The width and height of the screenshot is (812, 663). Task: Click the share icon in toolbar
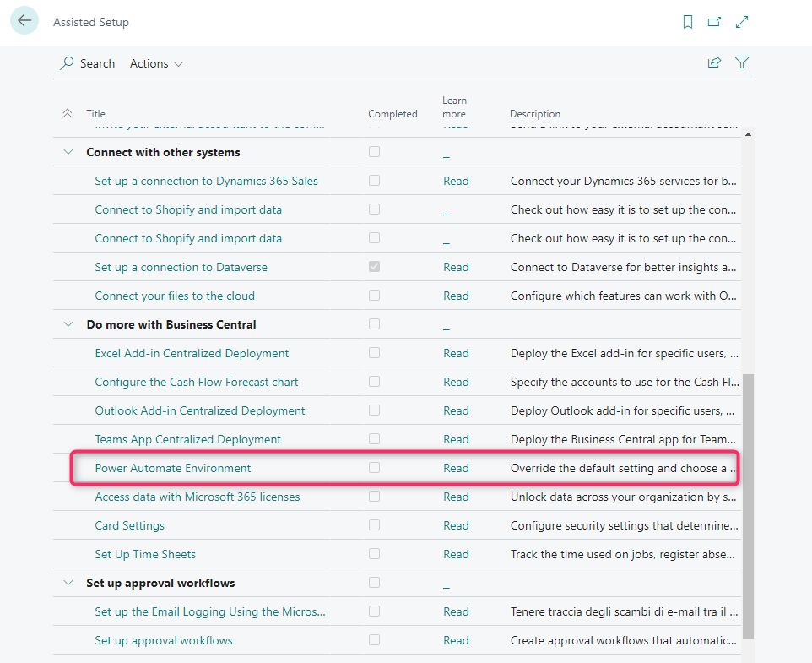[714, 62]
